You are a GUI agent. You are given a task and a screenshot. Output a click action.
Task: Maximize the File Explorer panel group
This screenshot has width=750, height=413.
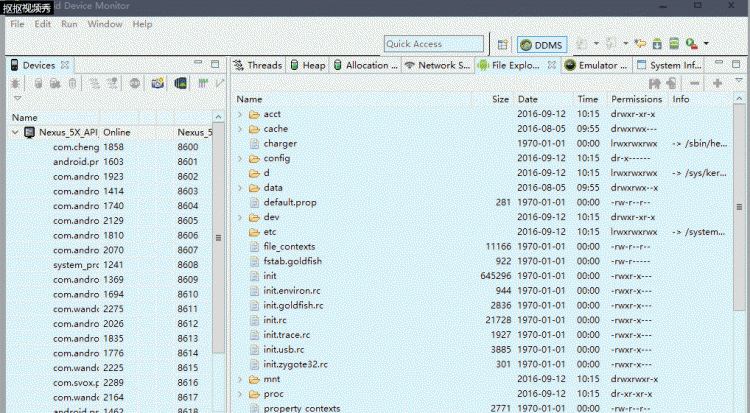tap(736, 64)
